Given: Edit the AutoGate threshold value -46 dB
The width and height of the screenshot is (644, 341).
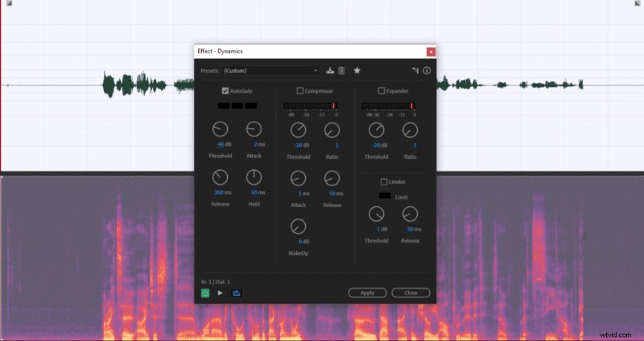Looking at the screenshot, I should [x=220, y=144].
